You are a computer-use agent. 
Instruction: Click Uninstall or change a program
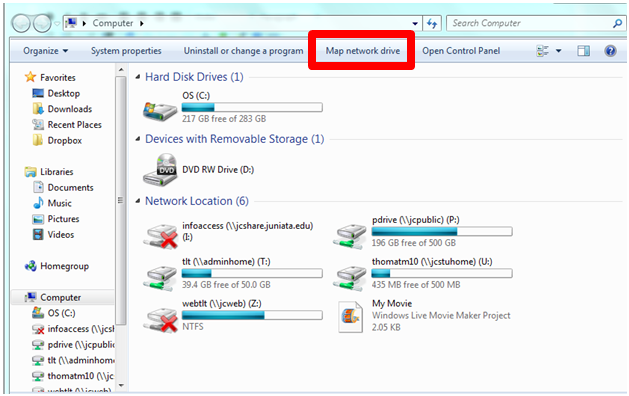coord(243,51)
